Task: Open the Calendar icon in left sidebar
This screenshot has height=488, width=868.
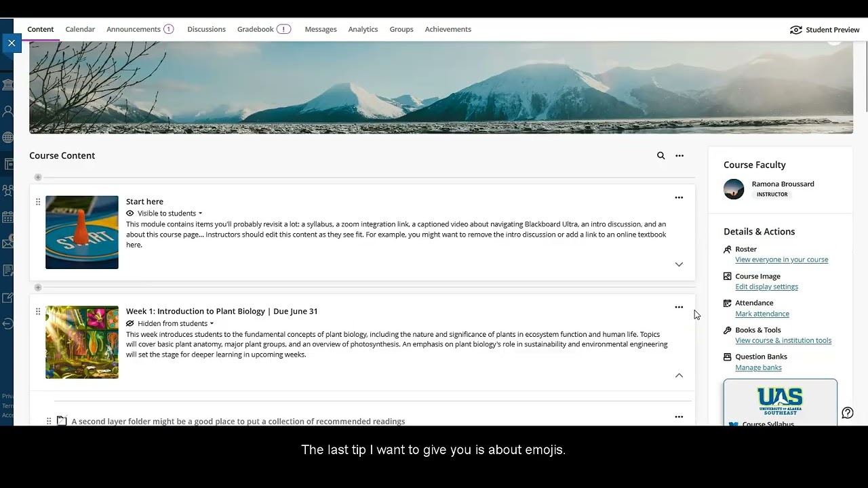Action: point(7,218)
